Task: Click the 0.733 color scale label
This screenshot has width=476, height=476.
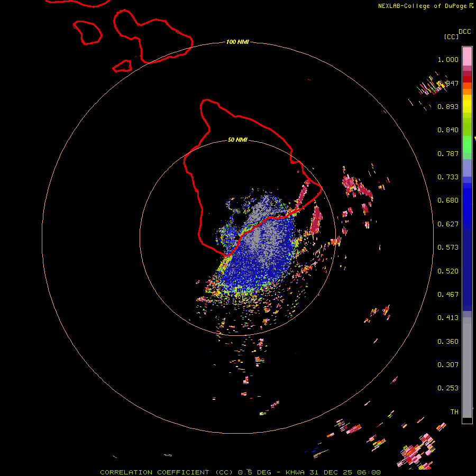Action: coord(448,177)
